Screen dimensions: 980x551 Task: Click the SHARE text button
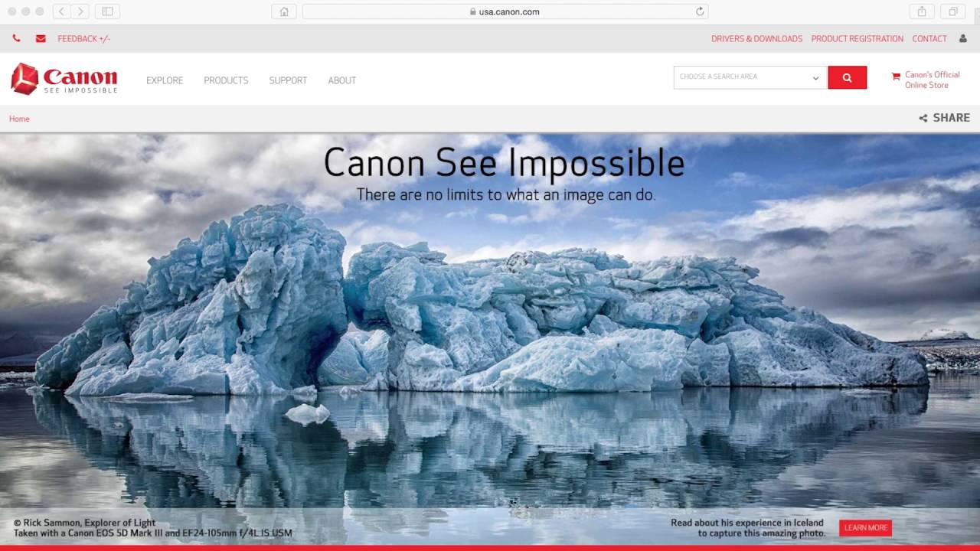[952, 118]
